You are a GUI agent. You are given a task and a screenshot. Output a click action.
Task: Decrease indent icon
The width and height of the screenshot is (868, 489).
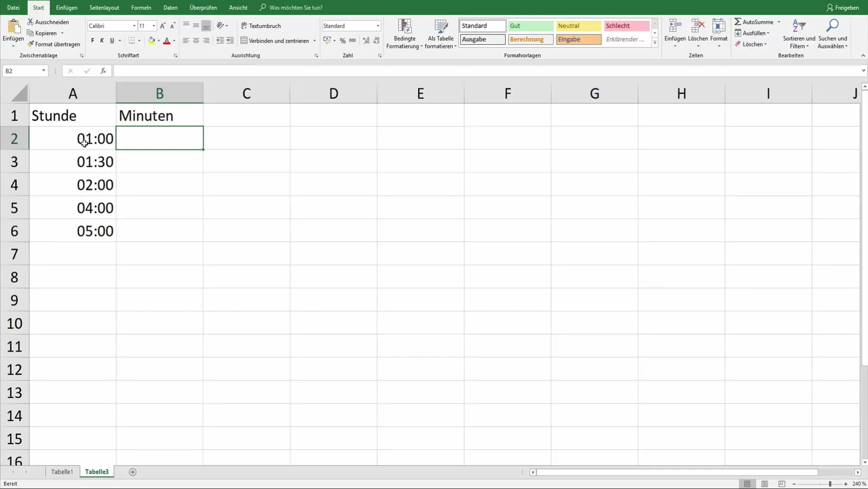pos(220,41)
